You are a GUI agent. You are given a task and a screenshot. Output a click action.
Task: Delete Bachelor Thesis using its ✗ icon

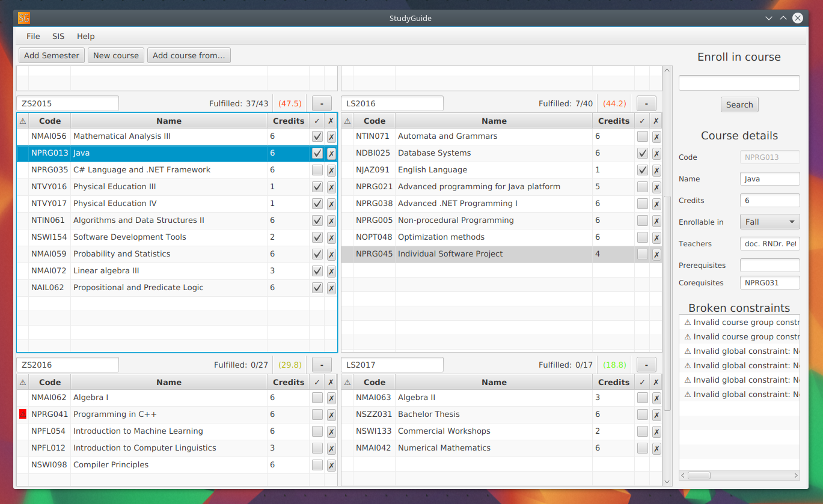click(656, 414)
